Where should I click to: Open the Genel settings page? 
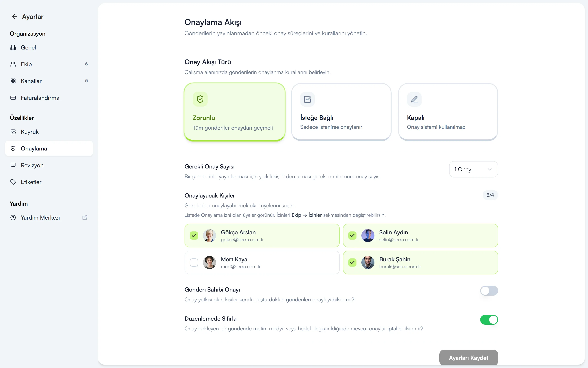[x=49, y=47]
